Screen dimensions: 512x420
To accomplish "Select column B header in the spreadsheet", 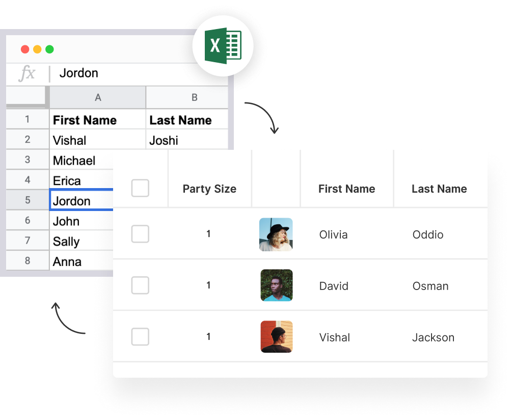I will [194, 97].
